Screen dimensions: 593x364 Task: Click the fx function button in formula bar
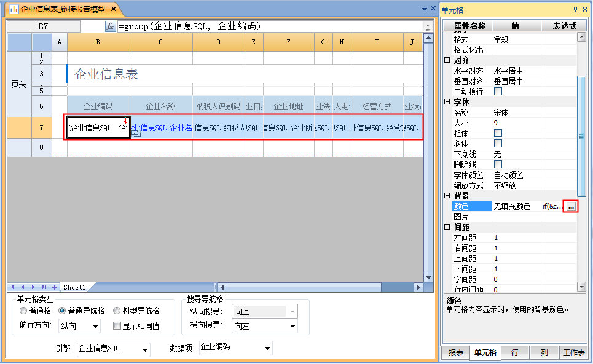click(111, 26)
